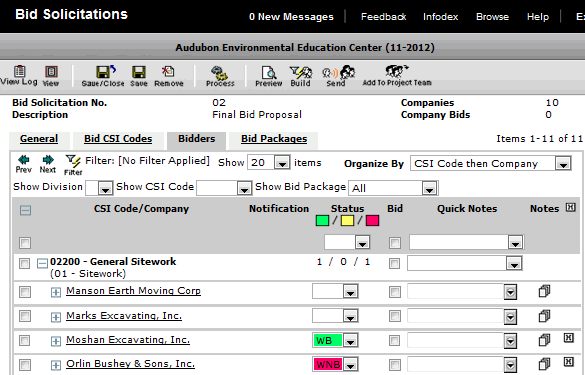Click the X icon in Orlin Bushey row
This screenshot has height=375, width=585.
(x=569, y=362)
